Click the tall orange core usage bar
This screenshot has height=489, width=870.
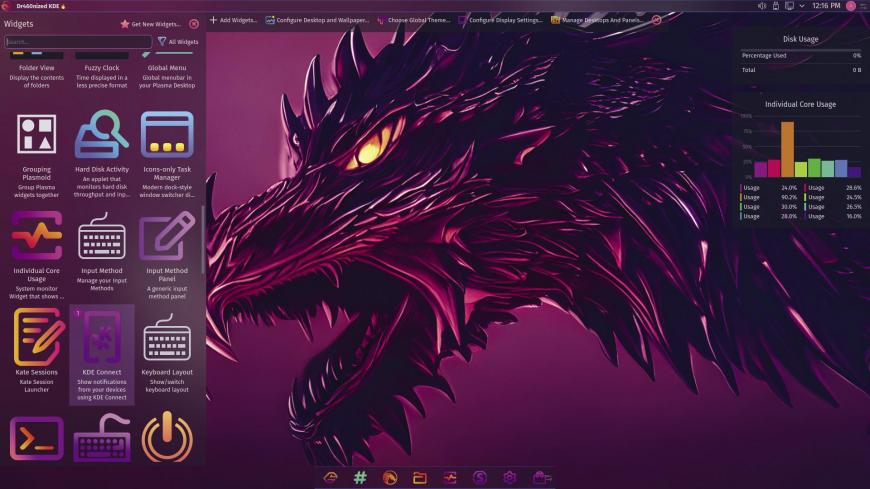click(787, 149)
